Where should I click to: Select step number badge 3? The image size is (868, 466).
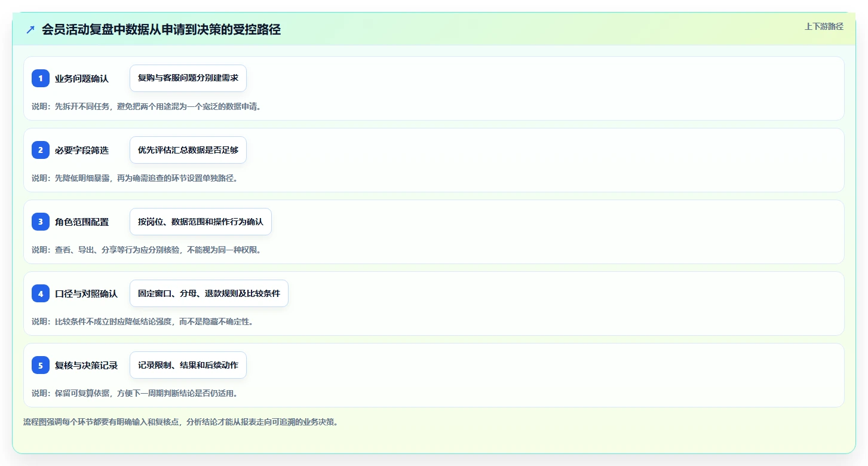pyautogui.click(x=41, y=222)
